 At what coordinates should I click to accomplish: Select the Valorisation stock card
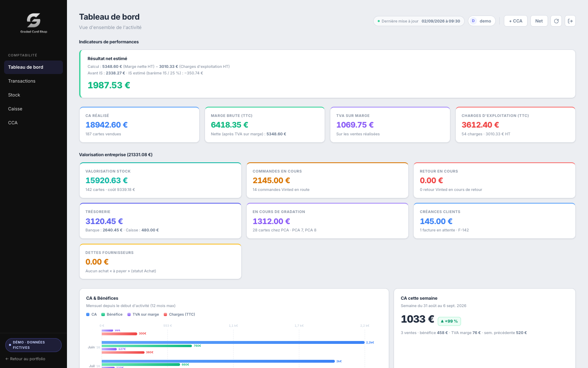(x=160, y=180)
